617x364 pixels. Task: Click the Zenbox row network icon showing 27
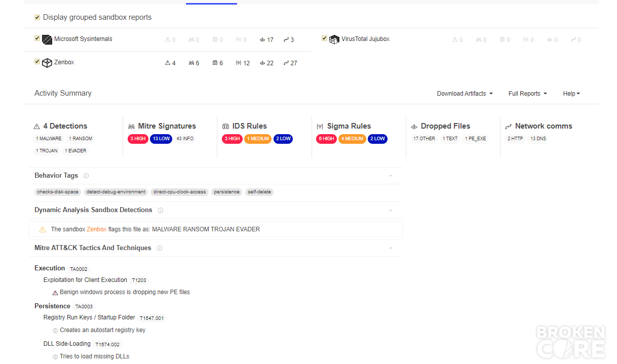(286, 63)
